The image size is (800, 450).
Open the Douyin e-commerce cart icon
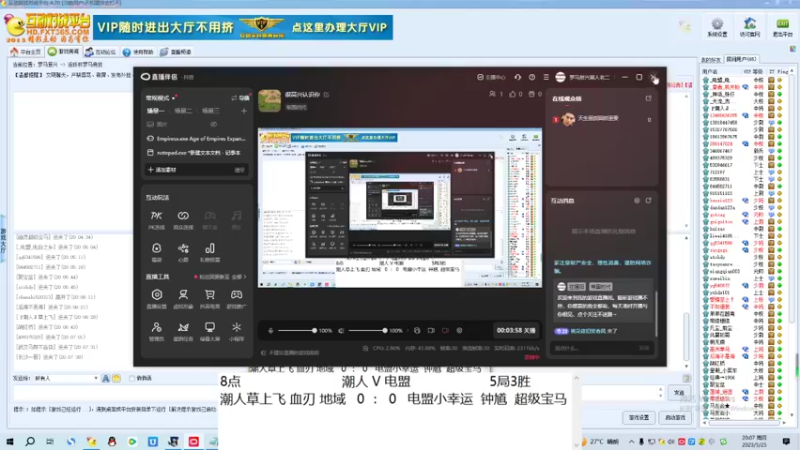click(x=210, y=298)
